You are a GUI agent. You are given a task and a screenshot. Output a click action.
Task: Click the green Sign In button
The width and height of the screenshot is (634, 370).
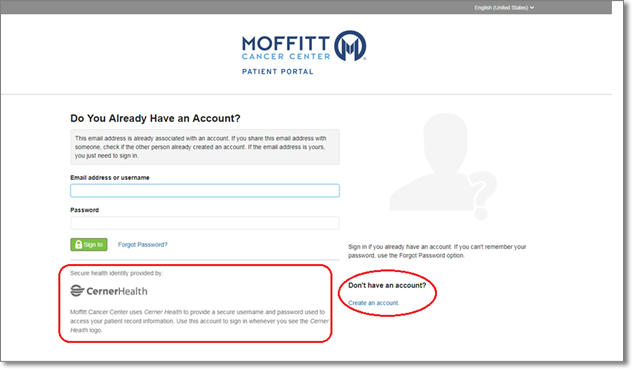click(x=89, y=245)
